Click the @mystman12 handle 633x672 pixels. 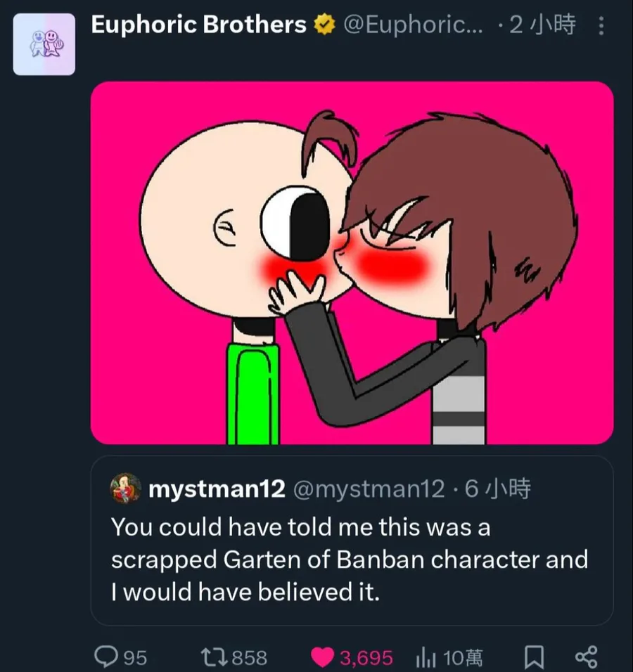point(368,489)
